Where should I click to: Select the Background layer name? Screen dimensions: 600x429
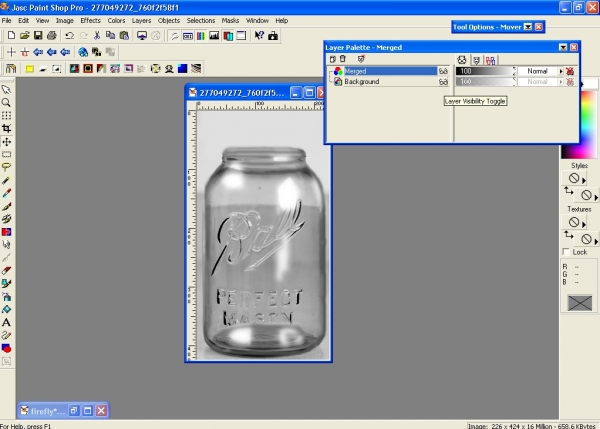(x=362, y=82)
